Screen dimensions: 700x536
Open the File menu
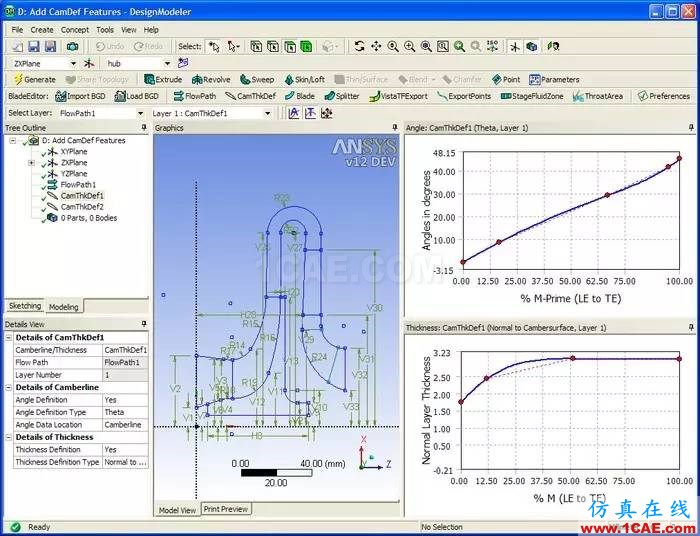(x=17, y=30)
